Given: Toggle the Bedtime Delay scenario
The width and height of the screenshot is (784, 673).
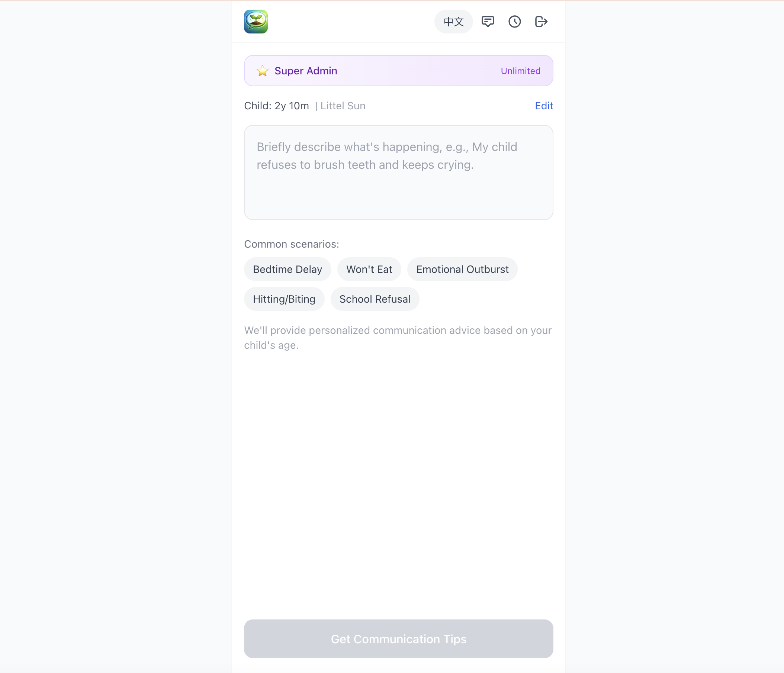Looking at the screenshot, I should click(x=287, y=269).
